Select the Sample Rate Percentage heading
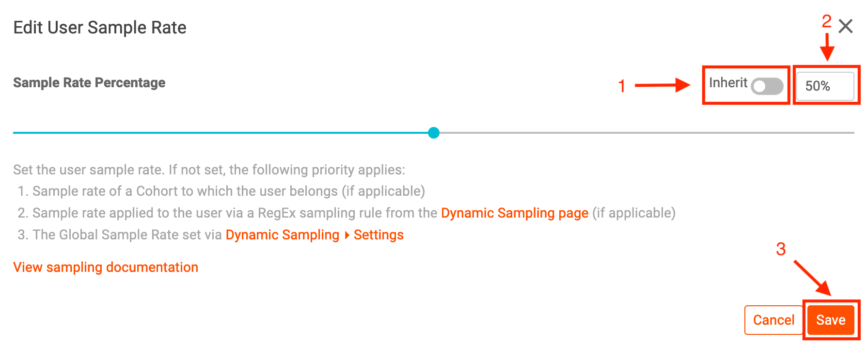This screenshot has height=362, width=868. coord(89,82)
